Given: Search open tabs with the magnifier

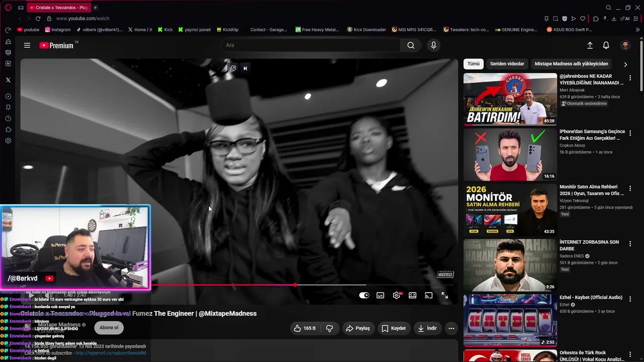Looking at the screenshot, I should [x=608, y=8].
